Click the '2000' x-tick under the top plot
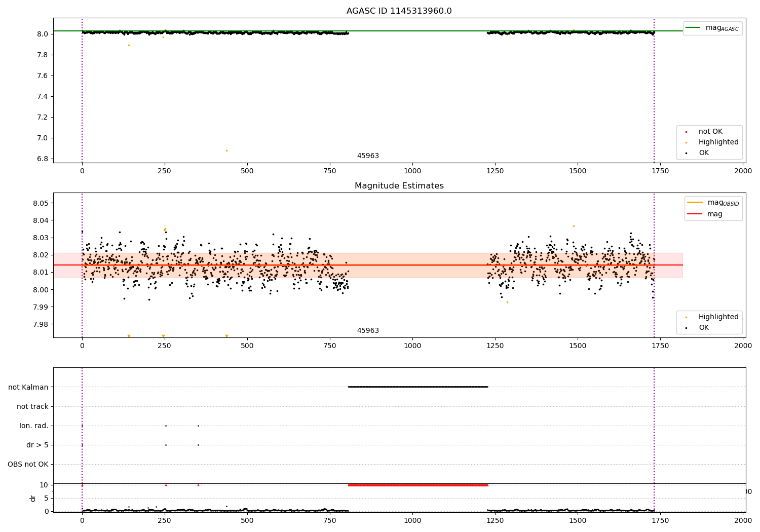 tap(743, 171)
